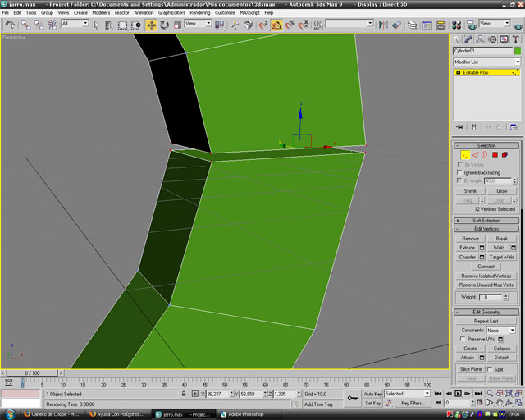This screenshot has width=525, height=420.
Task: Click the Mirror tool icon
Action: pos(383,25)
